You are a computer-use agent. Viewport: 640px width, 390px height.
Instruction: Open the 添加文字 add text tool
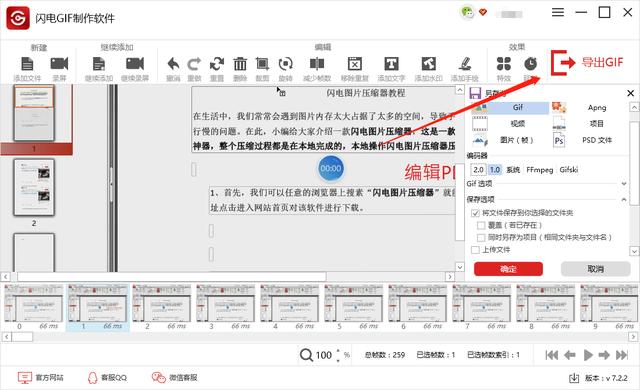coord(391,64)
